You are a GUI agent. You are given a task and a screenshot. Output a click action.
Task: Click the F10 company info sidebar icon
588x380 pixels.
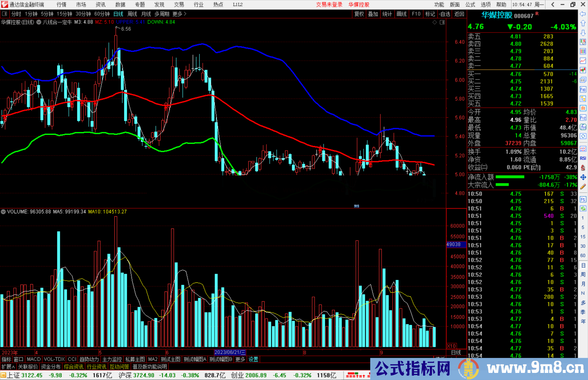[583, 89]
